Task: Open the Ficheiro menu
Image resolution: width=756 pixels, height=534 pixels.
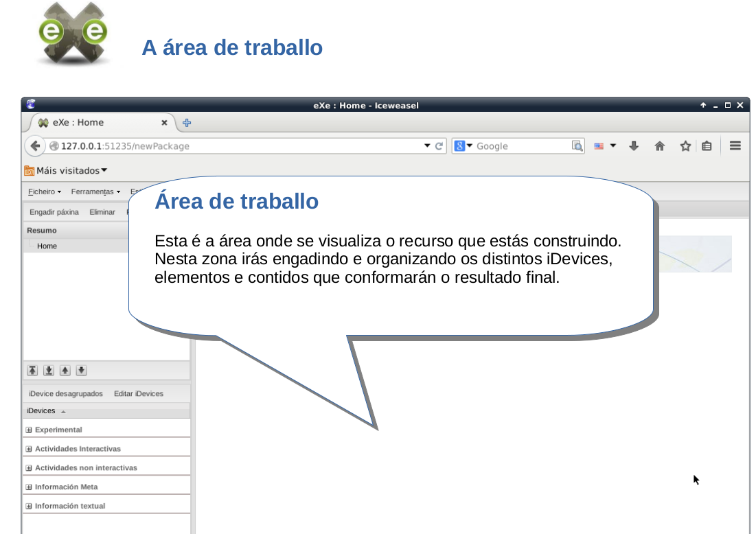Action: tap(45, 192)
